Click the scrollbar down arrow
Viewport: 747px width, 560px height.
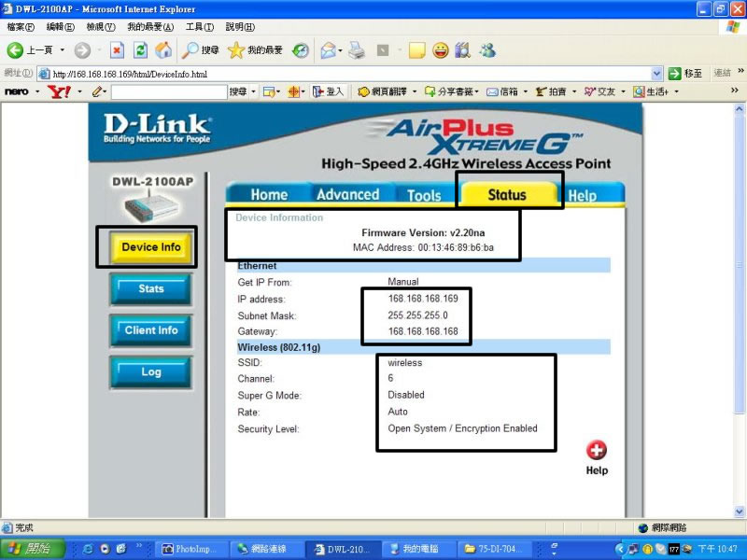pyautogui.click(x=739, y=511)
